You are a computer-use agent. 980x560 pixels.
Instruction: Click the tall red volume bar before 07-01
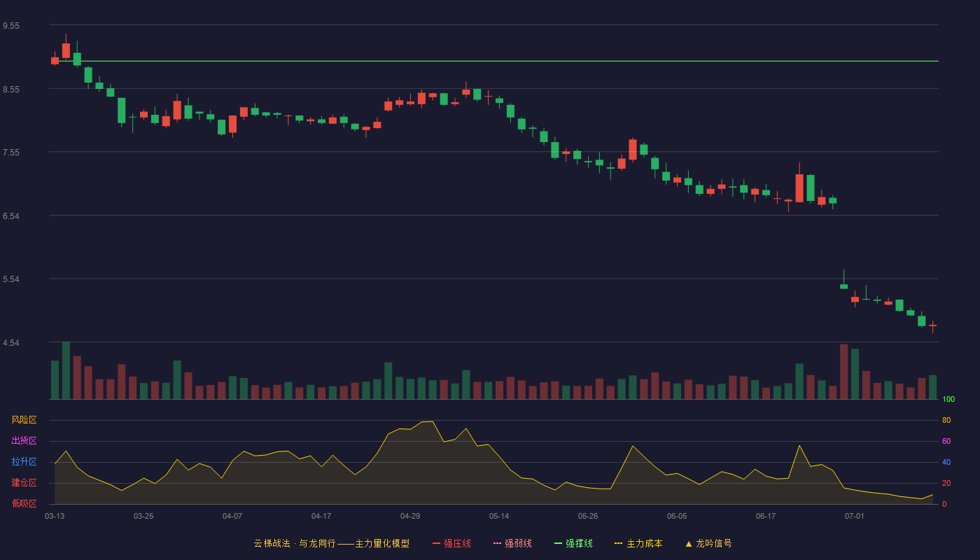point(843,372)
